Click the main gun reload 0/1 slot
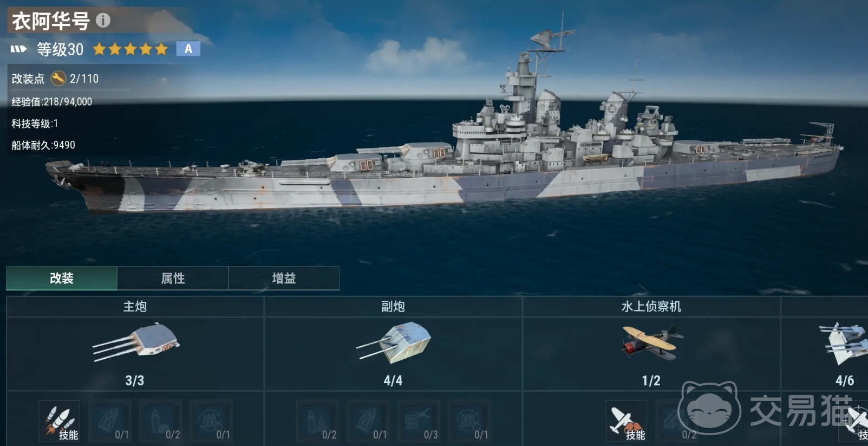This screenshot has width=868, height=446. [212, 422]
